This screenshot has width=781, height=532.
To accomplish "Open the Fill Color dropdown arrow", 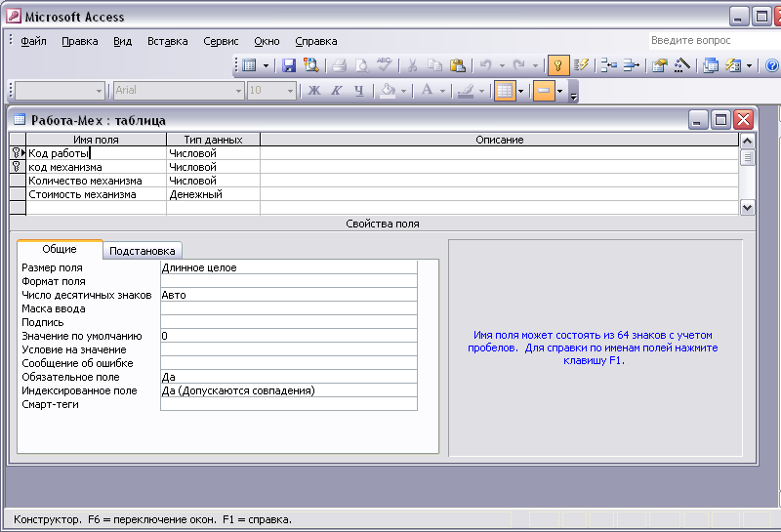I will pyautogui.click(x=403, y=91).
